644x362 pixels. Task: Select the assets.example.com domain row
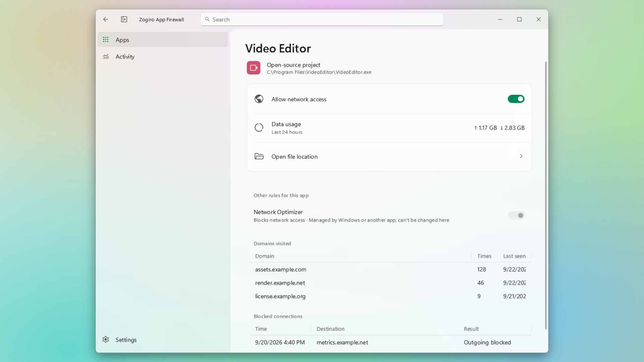[x=390, y=269]
